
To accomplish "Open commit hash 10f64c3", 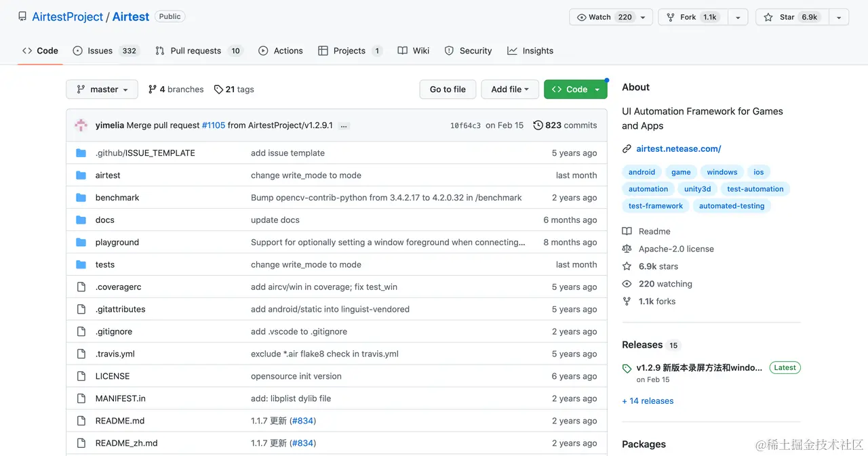I will tap(465, 125).
